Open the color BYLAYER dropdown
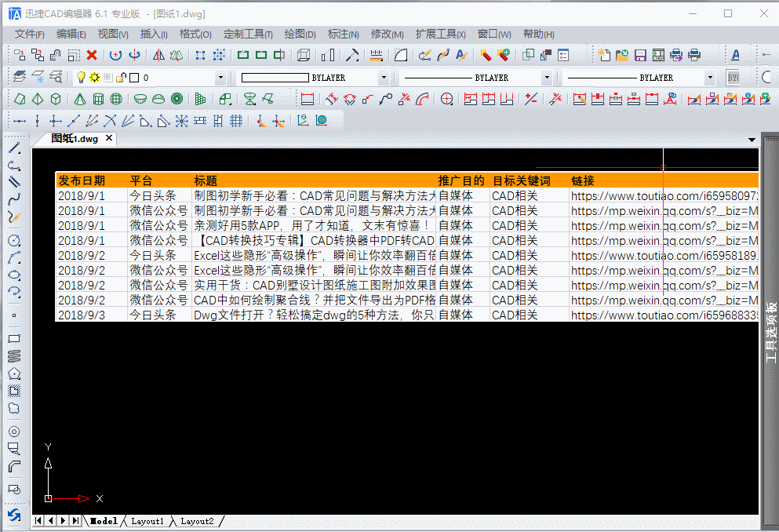The image size is (779, 532). pos(383,77)
